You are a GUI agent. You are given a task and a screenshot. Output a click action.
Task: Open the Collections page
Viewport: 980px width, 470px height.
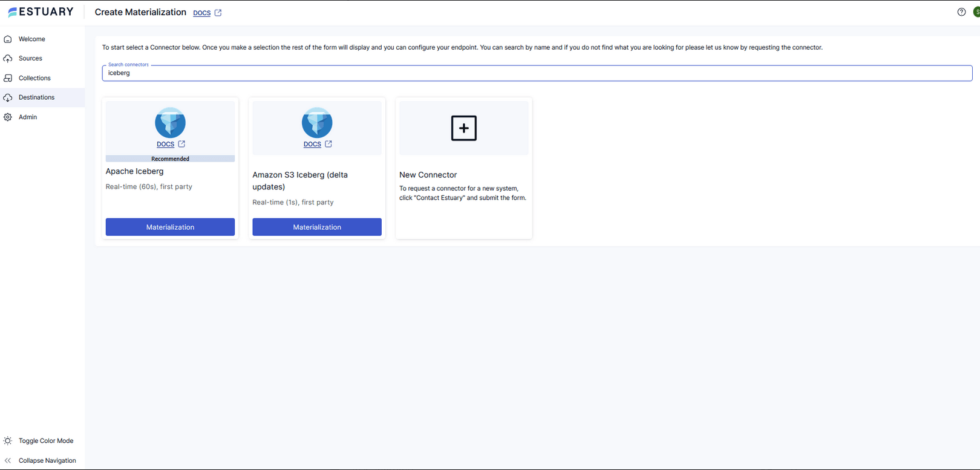(x=34, y=78)
